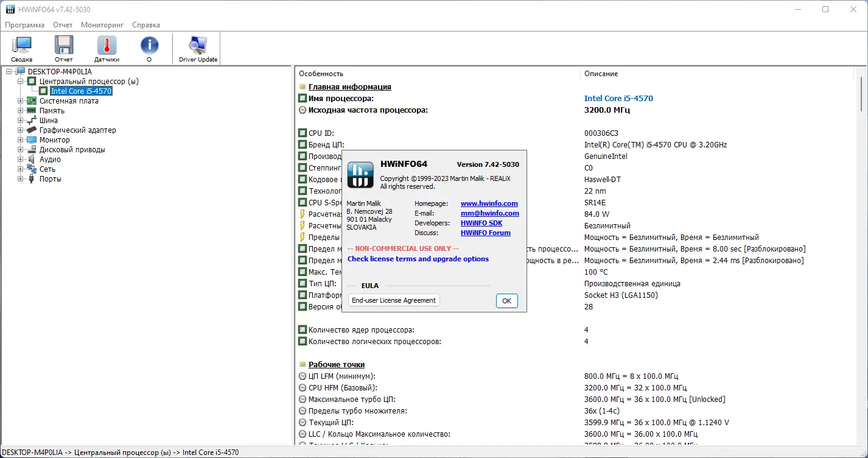Viewport: 868px width, 458px height.
Task: Open the Датчики sensors thermometer icon
Action: tap(107, 45)
